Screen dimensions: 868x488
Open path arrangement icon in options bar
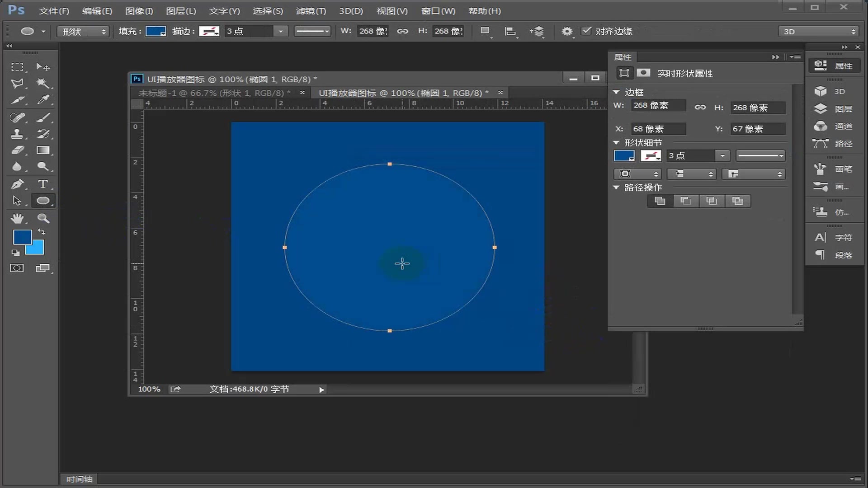(537, 31)
